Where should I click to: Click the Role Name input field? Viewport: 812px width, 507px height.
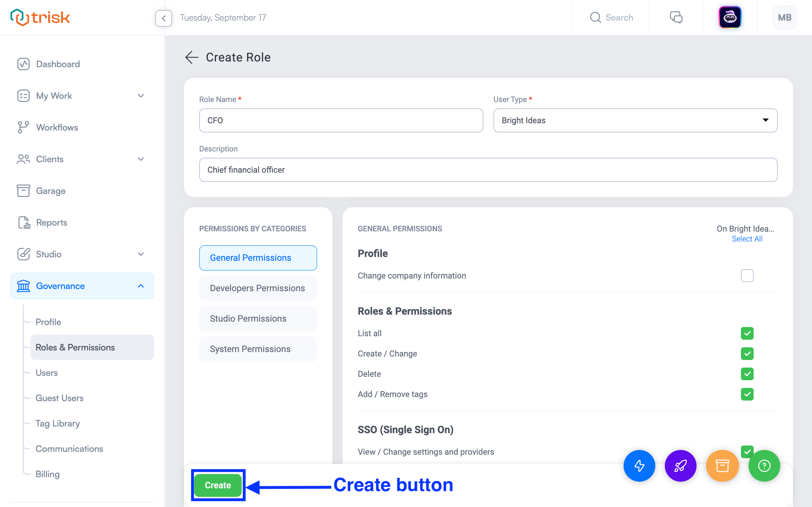tap(341, 120)
